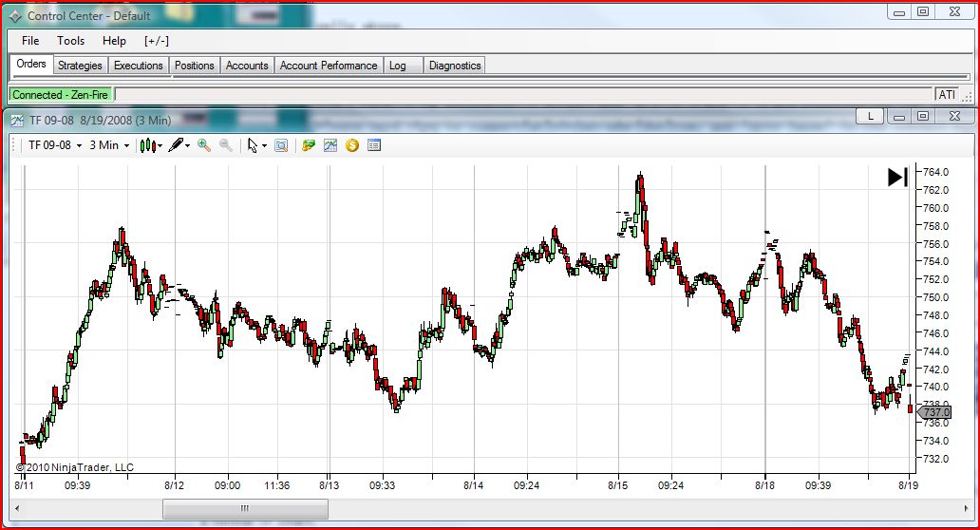This screenshot has width=980, height=530.
Task: Click the Control Center title bar icon
Action: pyautogui.click(x=15, y=16)
